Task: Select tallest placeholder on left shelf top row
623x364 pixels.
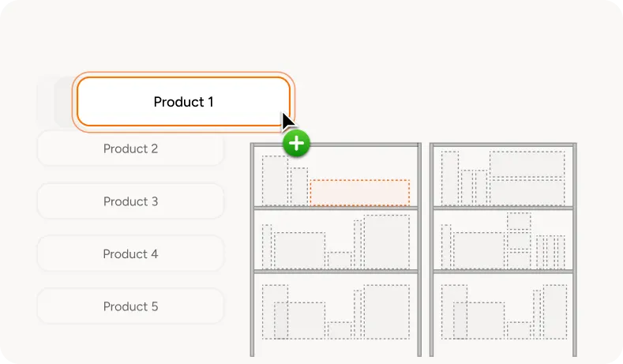Action: [x=275, y=180]
